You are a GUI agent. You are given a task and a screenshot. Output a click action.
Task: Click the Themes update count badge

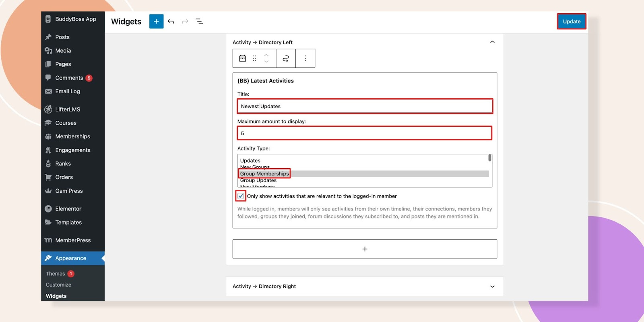(71, 274)
